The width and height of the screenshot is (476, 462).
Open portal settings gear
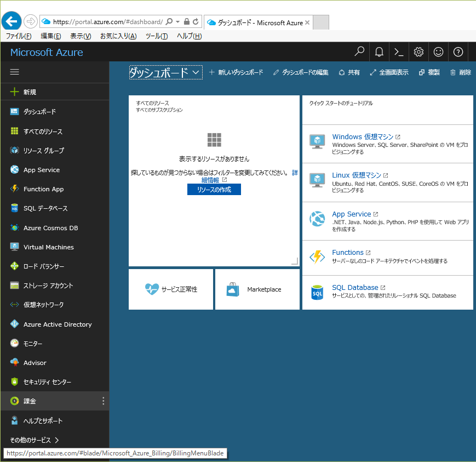(x=418, y=52)
